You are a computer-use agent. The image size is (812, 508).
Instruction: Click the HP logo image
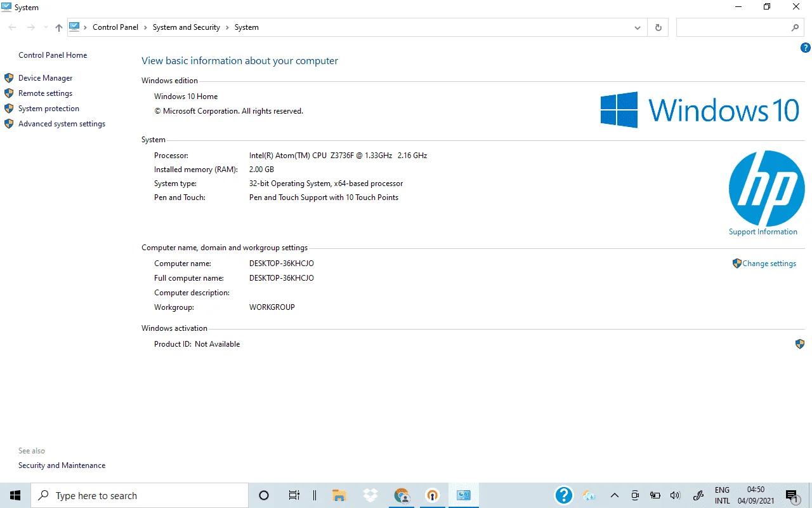[766, 189]
